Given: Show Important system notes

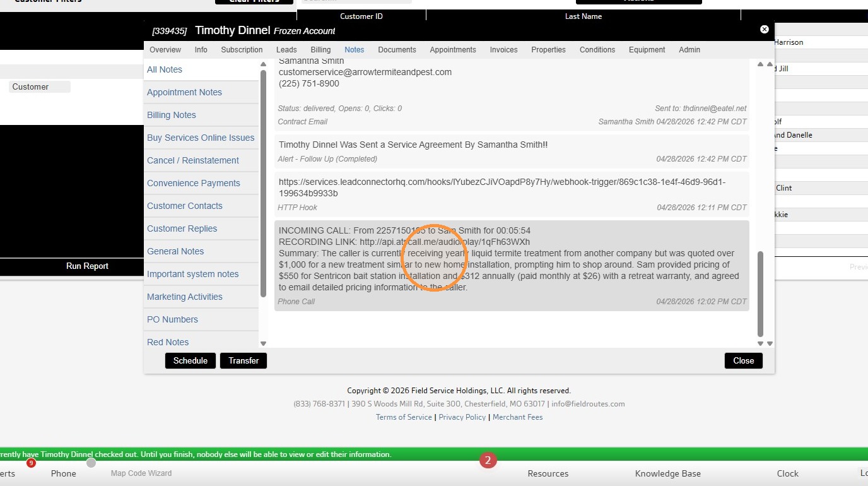Looking at the screenshot, I should tap(193, 274).
